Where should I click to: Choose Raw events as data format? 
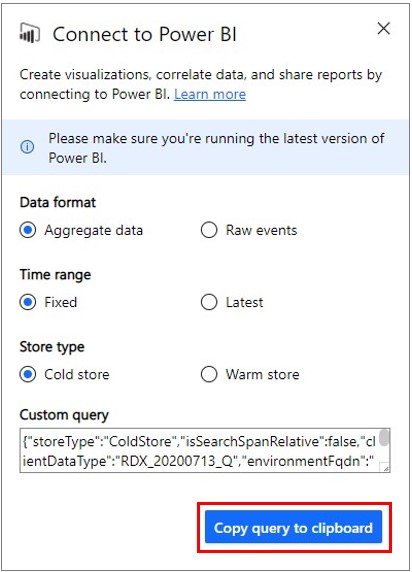[x=209, y=230]
